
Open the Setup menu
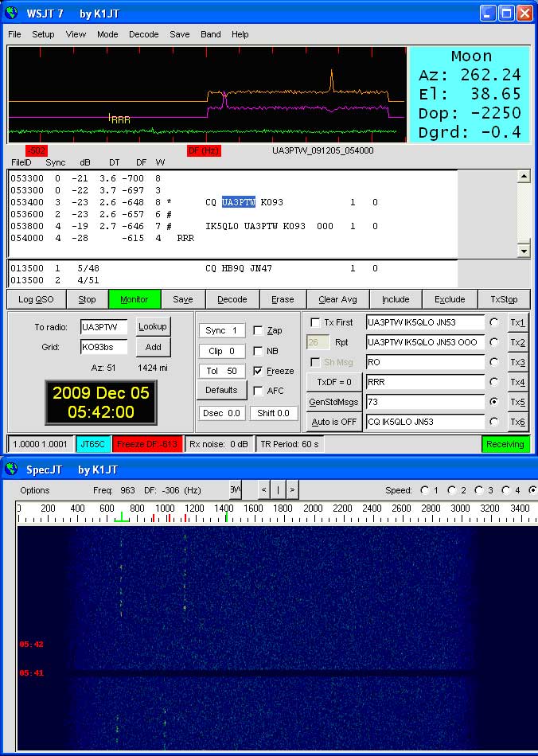[x=43, y=34]
